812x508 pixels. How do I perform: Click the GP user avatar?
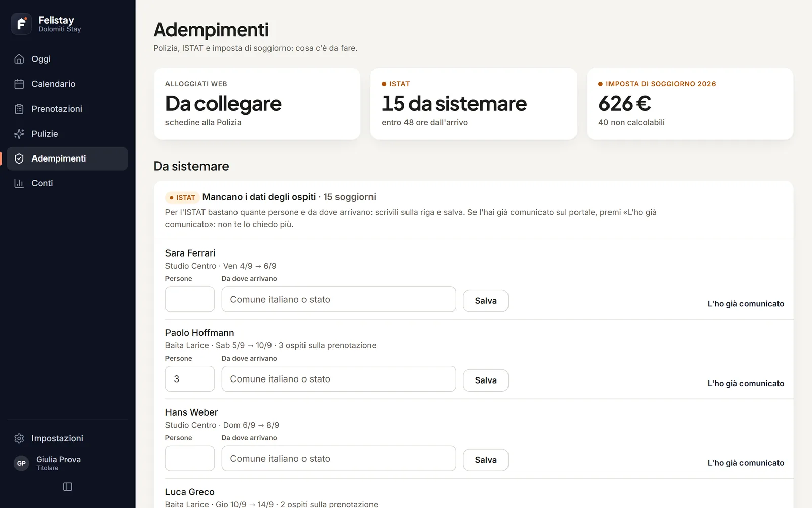[x=21, y=463]
